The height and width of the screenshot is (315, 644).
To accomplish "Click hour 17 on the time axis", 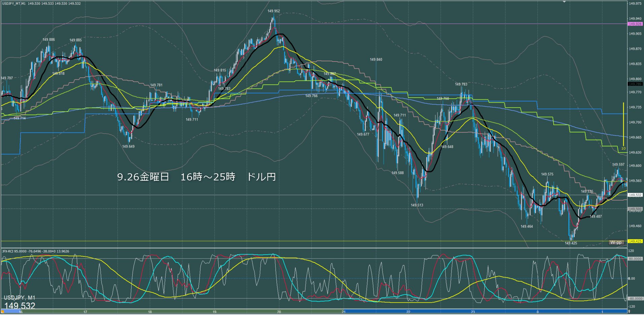I will (85, 312).
